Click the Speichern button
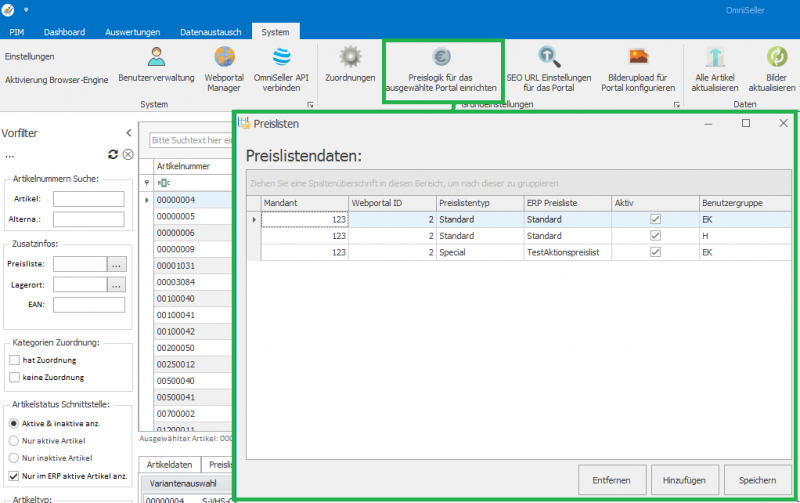 point(757,481)
